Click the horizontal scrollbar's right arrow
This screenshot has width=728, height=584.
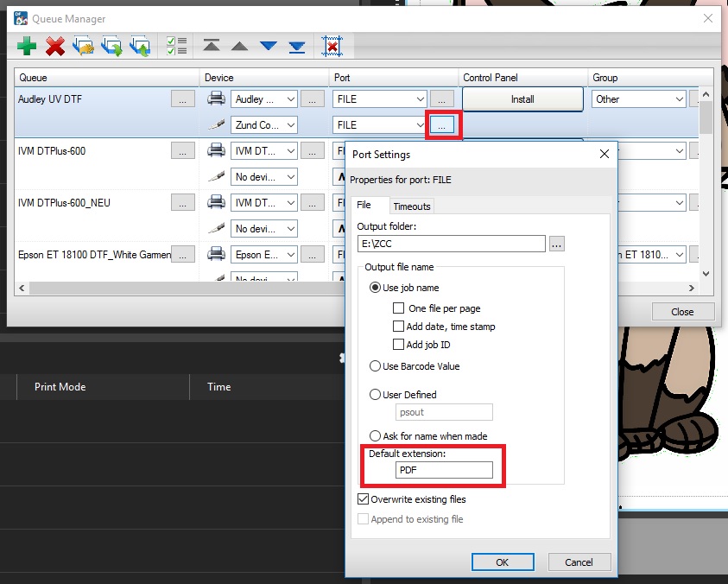(x=692, y=288)
